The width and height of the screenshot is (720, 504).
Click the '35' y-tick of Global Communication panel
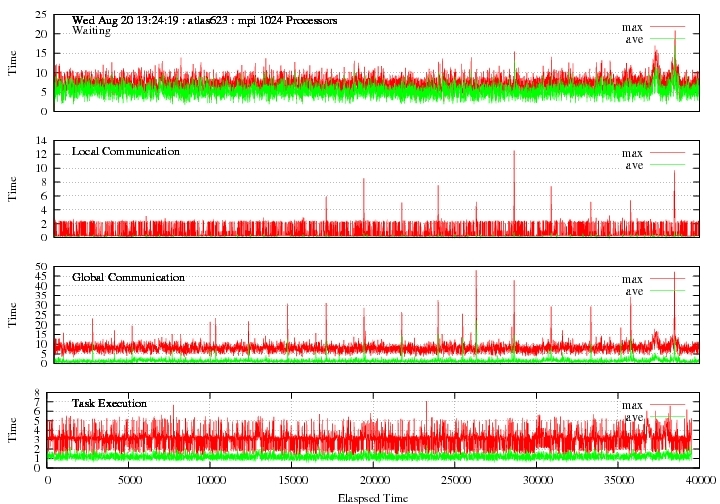point(41,296)
